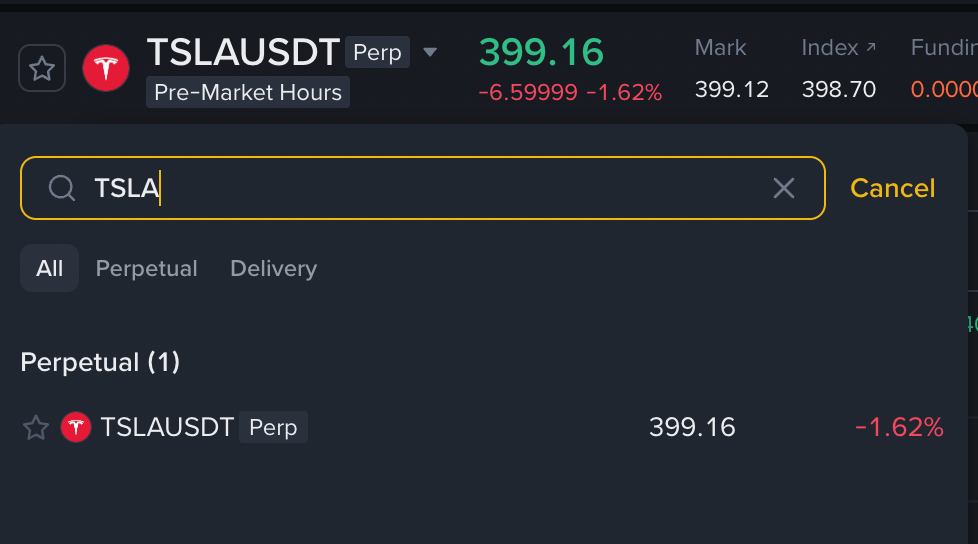
Task: Open the TSLAUSDT search result
Action: click(167, 428)
